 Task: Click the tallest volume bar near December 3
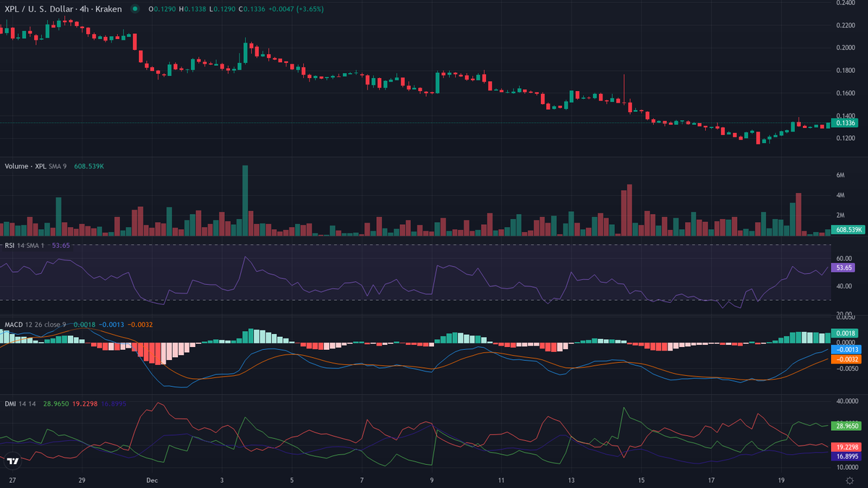pyautogui.click(x=244, y=200)
